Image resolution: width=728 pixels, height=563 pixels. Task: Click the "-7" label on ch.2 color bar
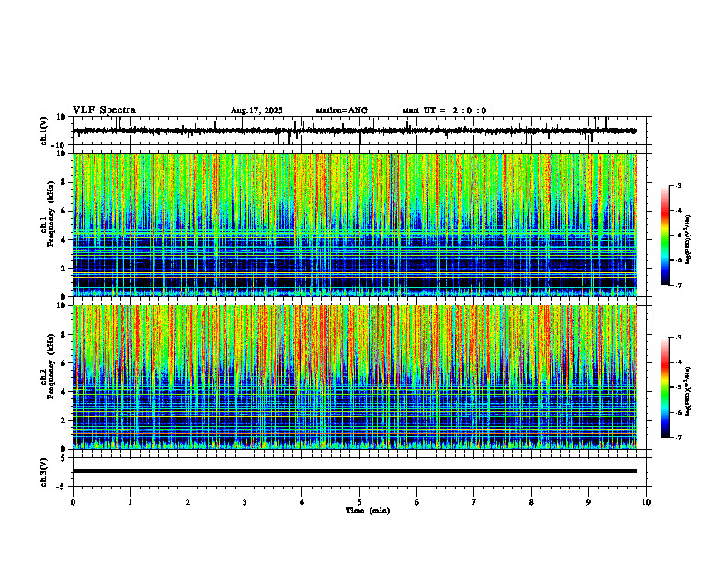point(678,437)
